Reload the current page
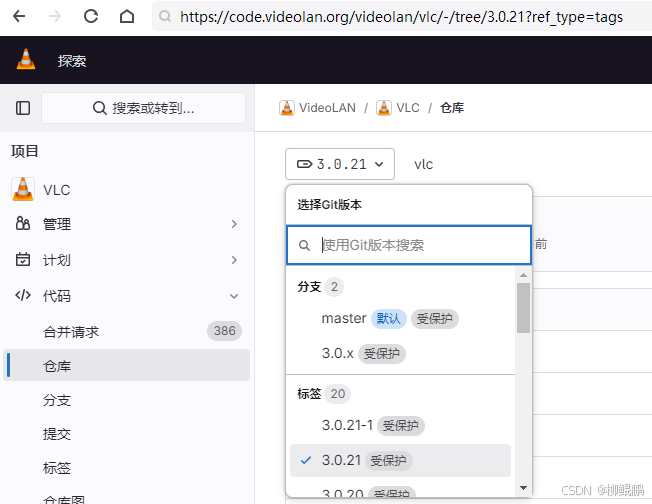Screen dimensions: 652x504 tap(91, 17)
